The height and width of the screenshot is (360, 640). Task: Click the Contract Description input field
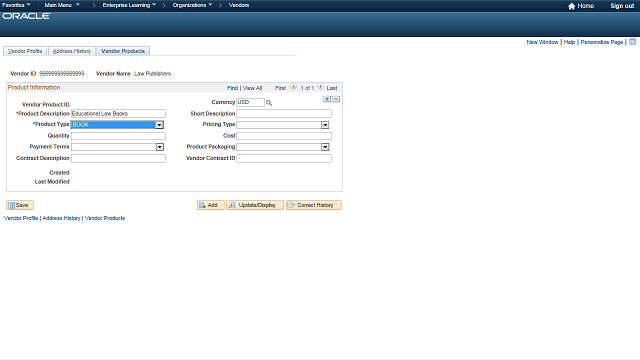coord(118,158)
